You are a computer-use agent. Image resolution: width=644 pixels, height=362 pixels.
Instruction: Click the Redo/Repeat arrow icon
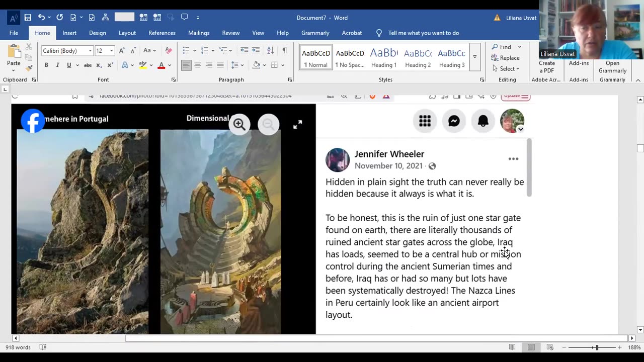coord(59,18)
